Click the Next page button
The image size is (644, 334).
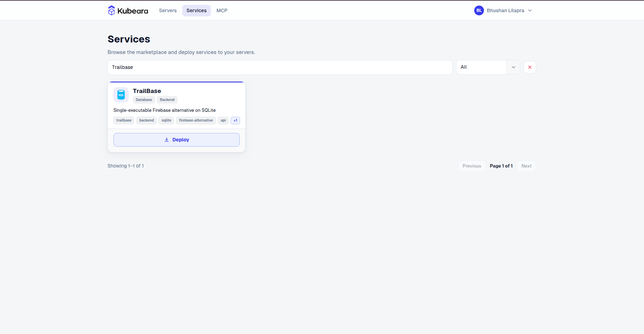pyautogui.click(x=526, y=166)
